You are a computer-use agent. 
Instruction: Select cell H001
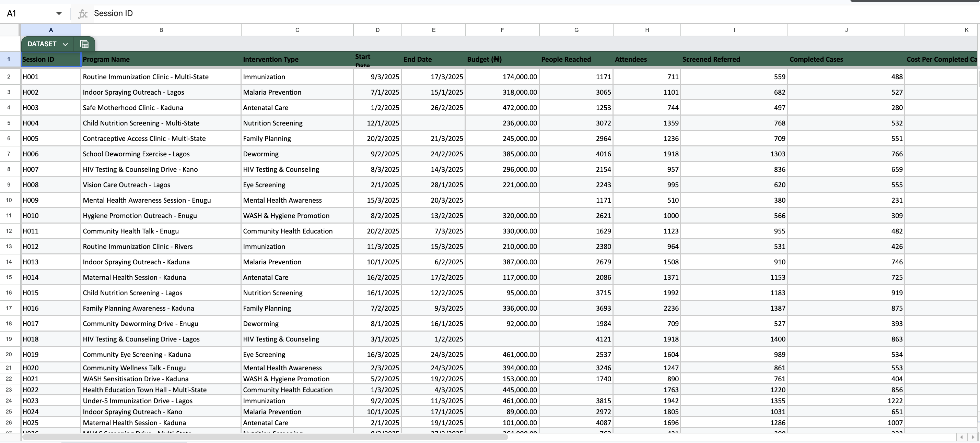51,77
